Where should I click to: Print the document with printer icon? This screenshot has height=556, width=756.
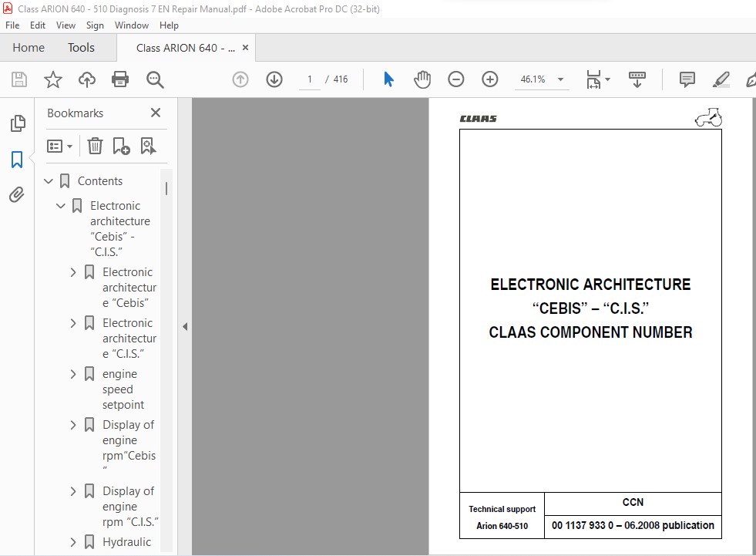pyautogui.click(x=120, y=79)
